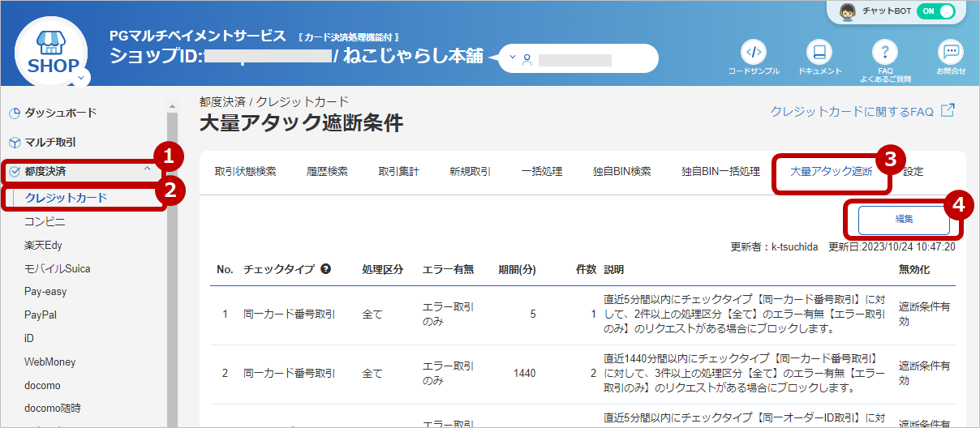Switch to the 独自BIN検索 tab
Viewport: 980px width, 428px height.
pos(621,172)
